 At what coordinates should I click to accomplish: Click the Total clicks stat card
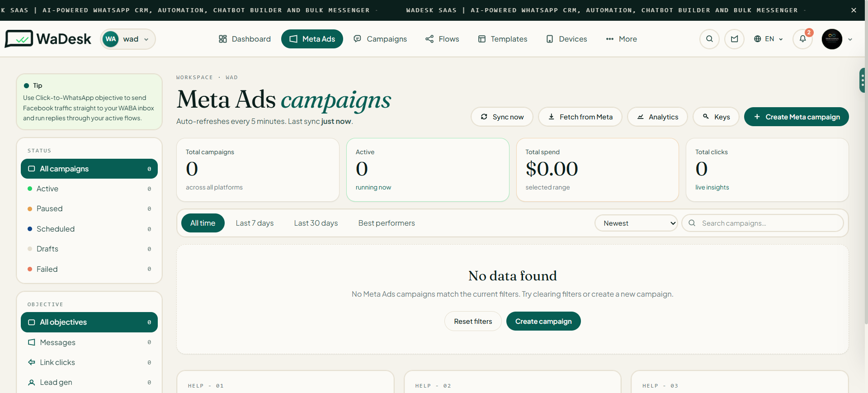[x=767, y=170]
